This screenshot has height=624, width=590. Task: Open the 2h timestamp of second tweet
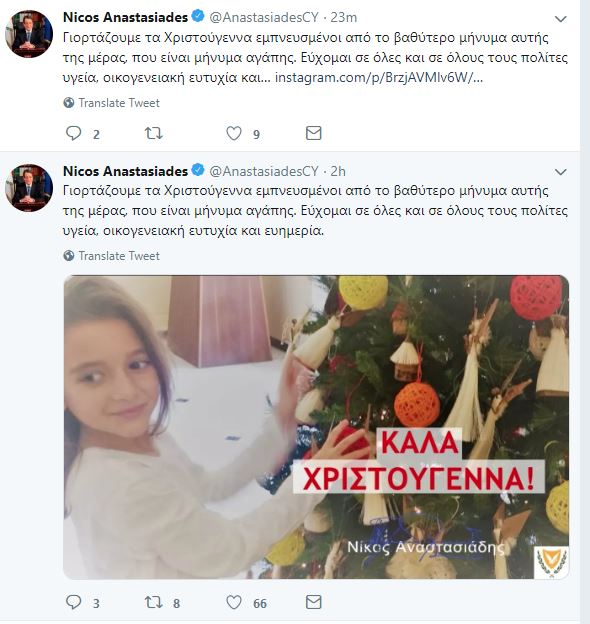(338, 171)
